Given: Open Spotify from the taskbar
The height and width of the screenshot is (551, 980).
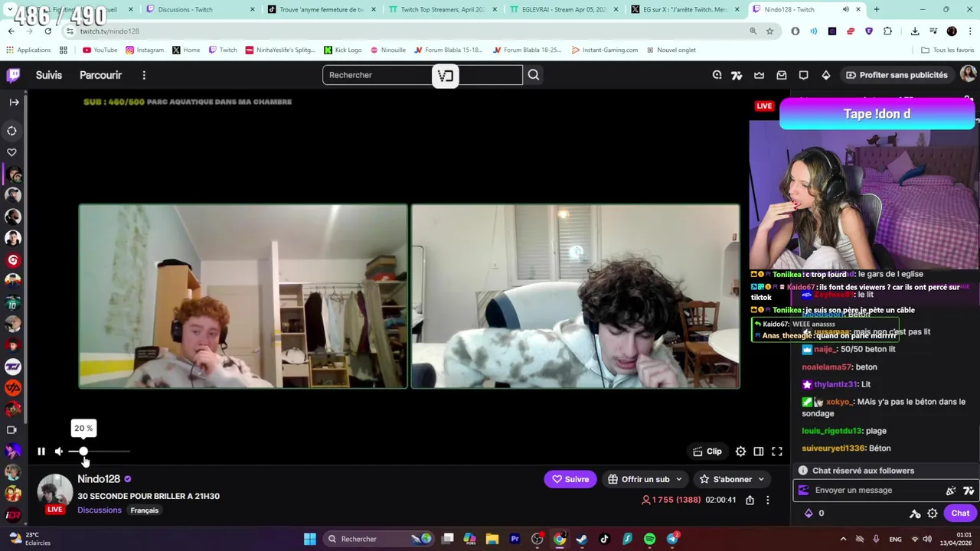Looking at the screenshot, I should (649, 539).
